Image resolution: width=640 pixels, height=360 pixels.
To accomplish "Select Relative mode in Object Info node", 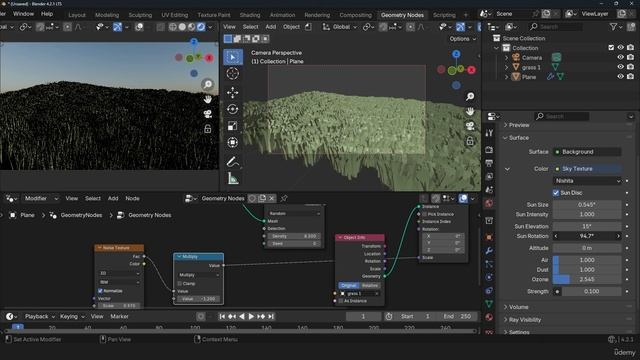I will pyautogui.click(x=369, y=285).
